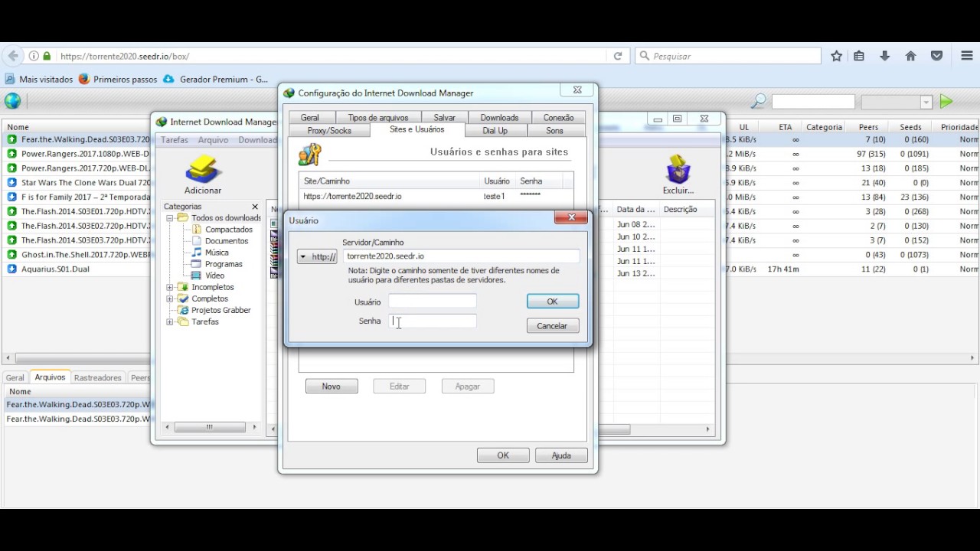This screenshot has width=980, height=551.
Task: Select Projetos Grabber in IDM tree
Action: (220, 310)
